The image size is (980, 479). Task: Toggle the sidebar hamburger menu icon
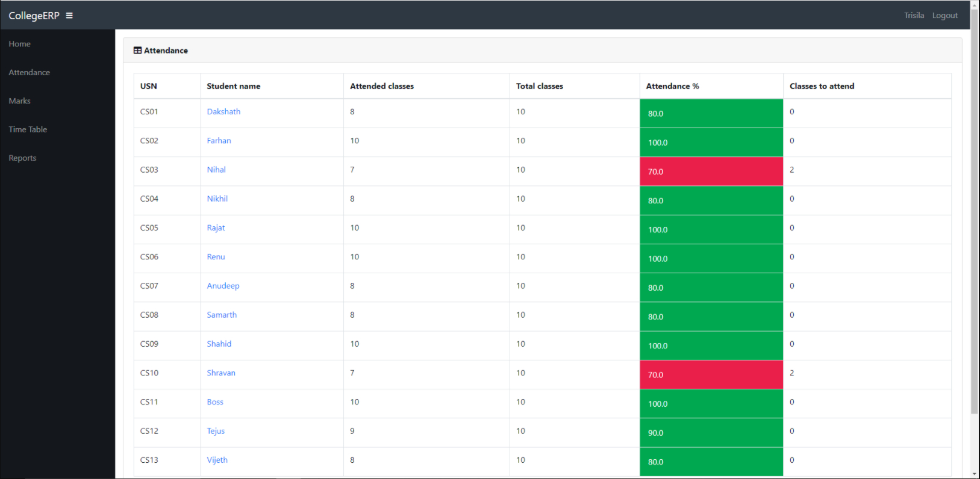(69, 16)
